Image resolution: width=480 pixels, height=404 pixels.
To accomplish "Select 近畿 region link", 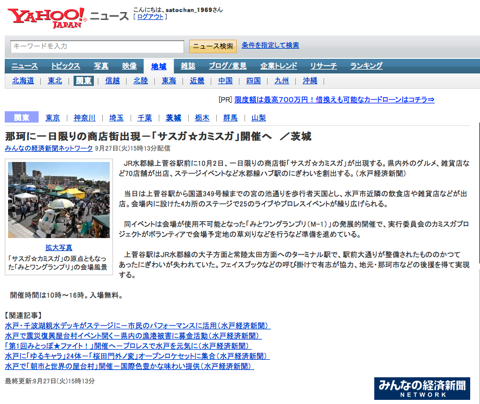I will point(197,81).
